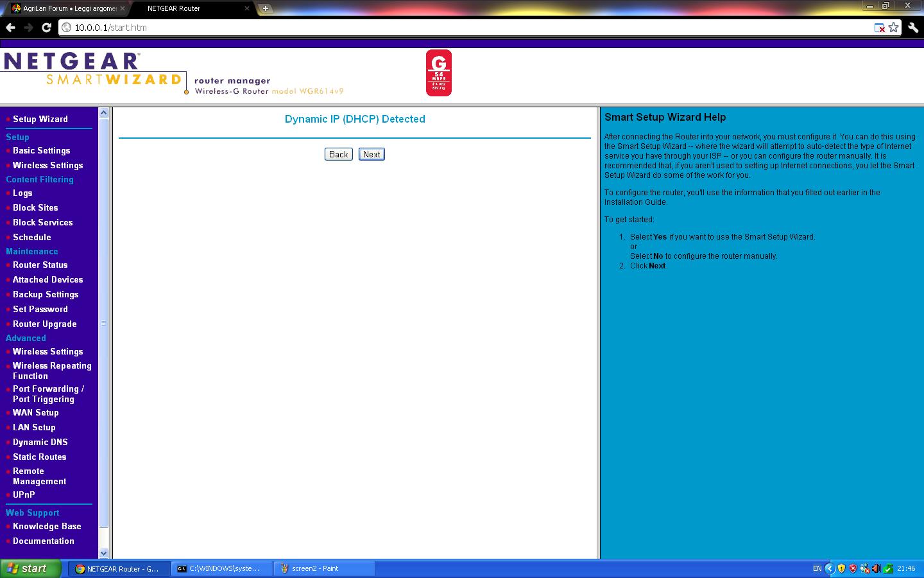Open the Router Status page
This screenshot has width=924, height=578.
coord(40,265)
